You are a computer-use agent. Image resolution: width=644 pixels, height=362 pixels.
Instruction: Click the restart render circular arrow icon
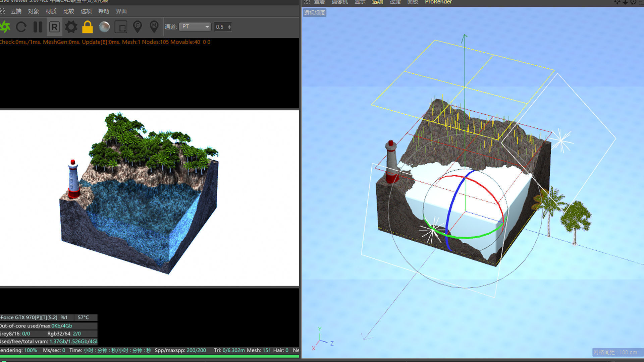pyautogui.click(x=21, y=27)
